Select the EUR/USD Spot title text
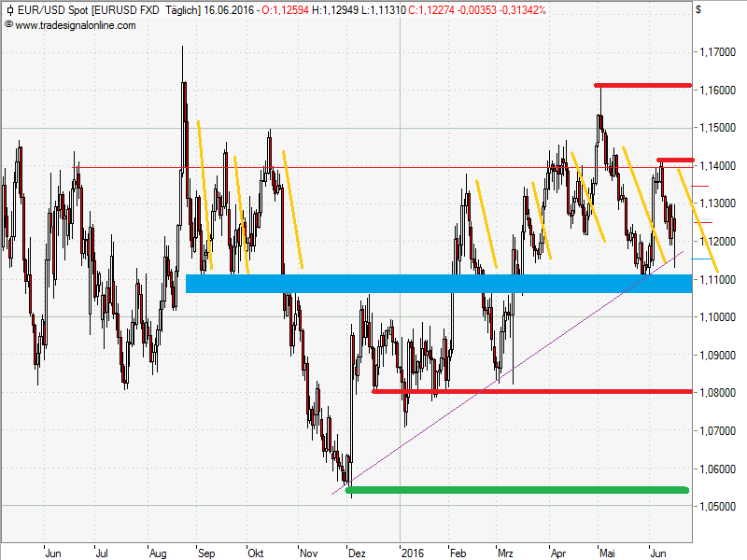 coord(52,10)
